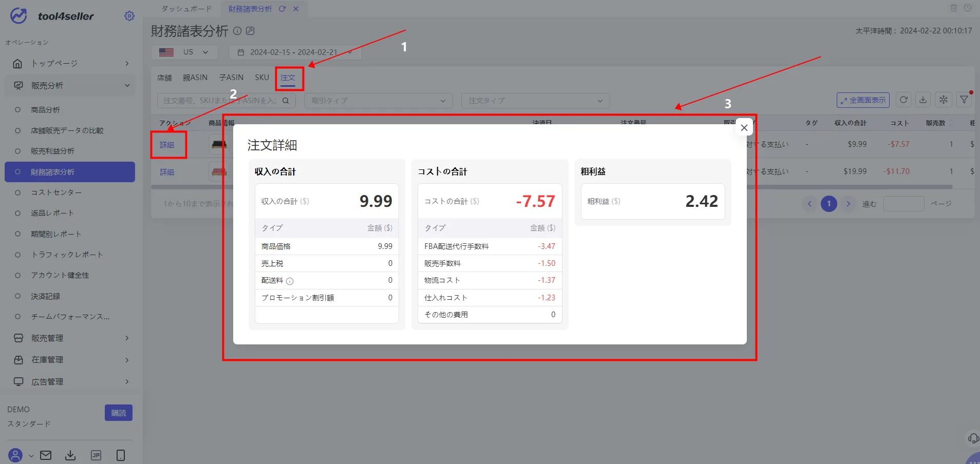Open the column settings icon
The width and height of the screenshot is (980, 464).
coord(944,100)
